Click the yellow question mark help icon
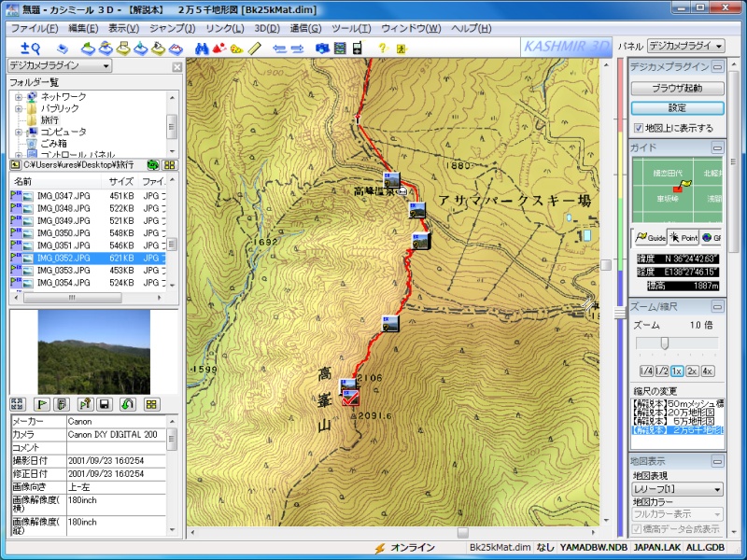The width and height of the screenshot is (747, 560). pos(382,48)
